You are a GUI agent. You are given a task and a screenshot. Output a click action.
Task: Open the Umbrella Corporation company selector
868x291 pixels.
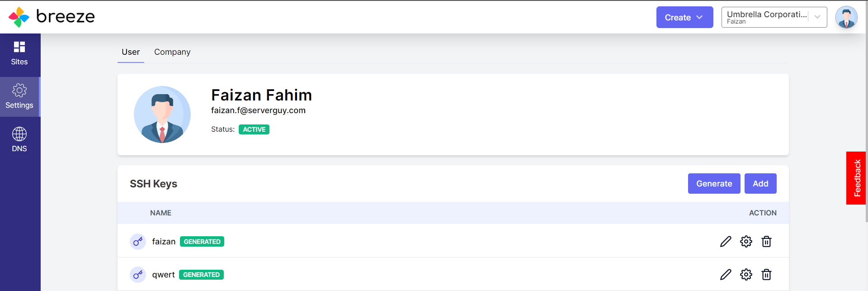pyautogui.click(x=774, y=17)
